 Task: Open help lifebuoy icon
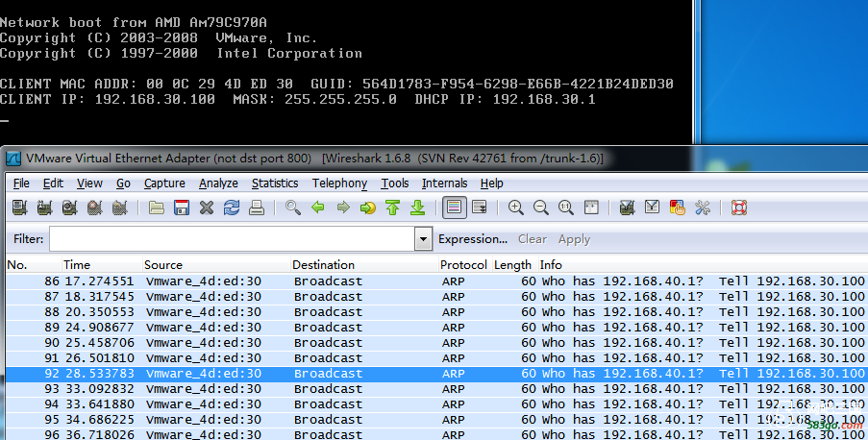click(739, 208)
